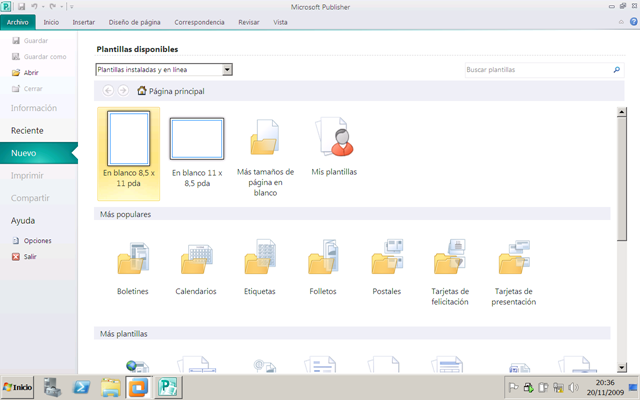Click the volume speaker tray icon
The width and height of the screenshot is (640, 400).
(573, 387)
